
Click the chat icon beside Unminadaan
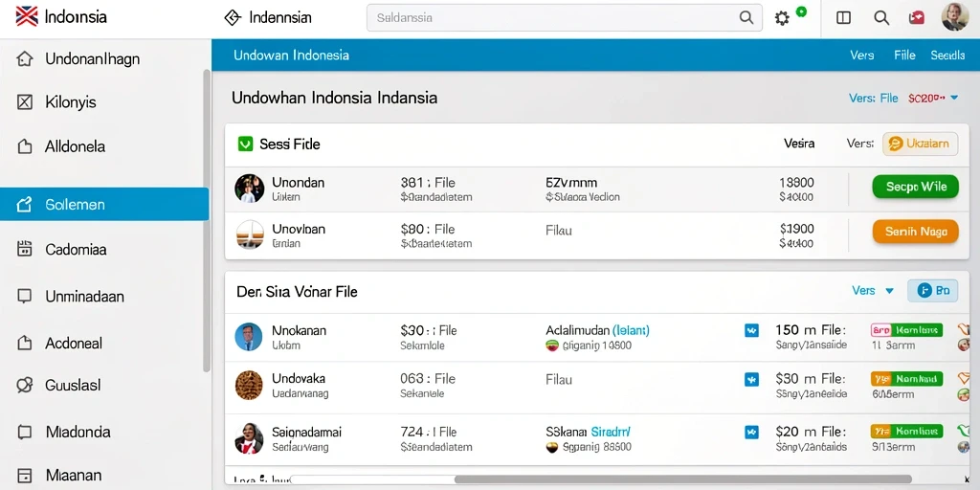(x=24, y=297)
